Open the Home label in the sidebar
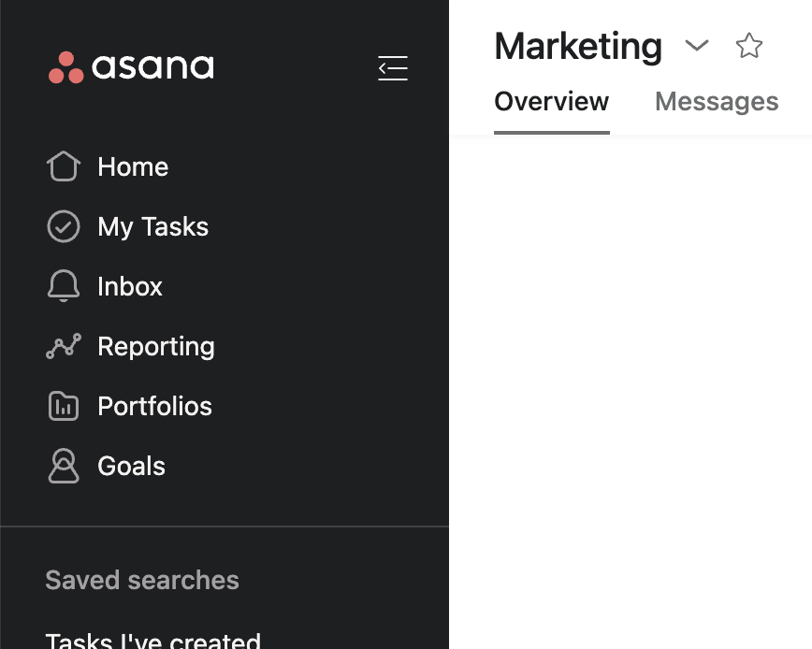 tap(133, 167)
